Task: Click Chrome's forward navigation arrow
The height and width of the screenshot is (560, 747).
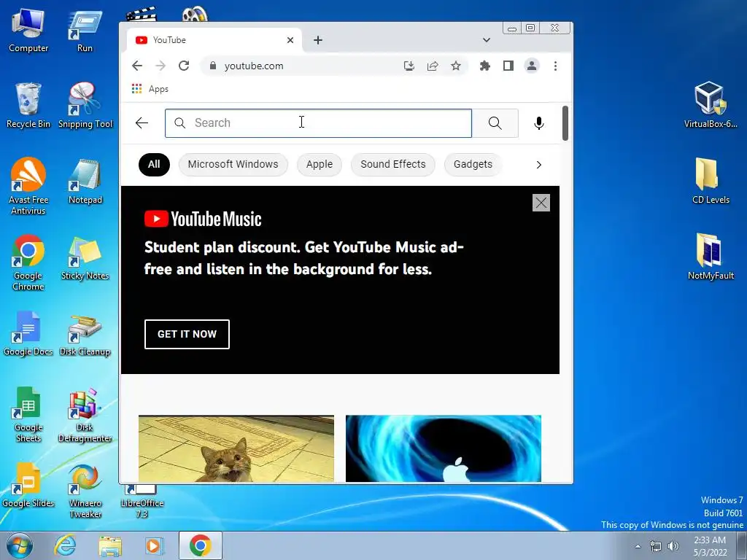Action: coord(160,66)
